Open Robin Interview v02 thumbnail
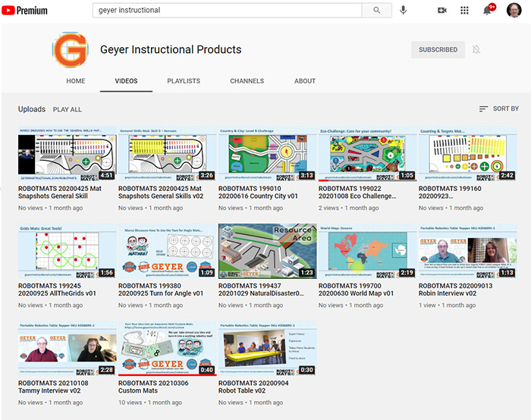Viewport: 531px width, 420px height. [x=468, y=251]
